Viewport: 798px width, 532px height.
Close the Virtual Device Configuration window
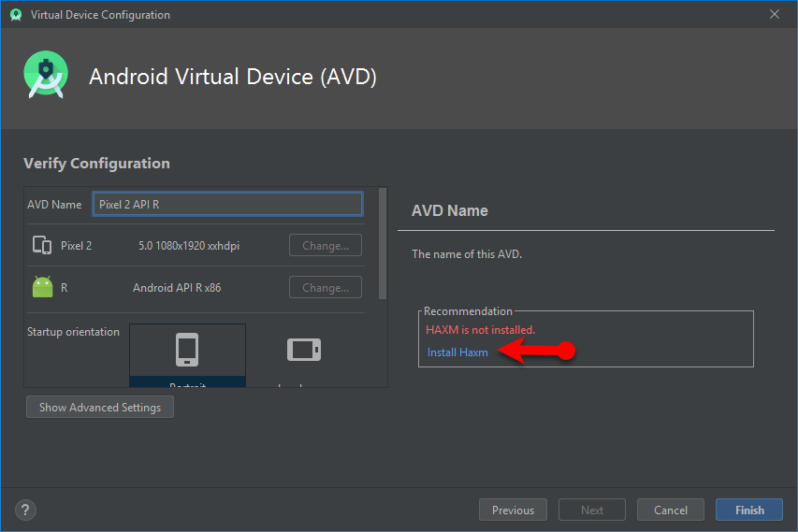pos(774,15)
